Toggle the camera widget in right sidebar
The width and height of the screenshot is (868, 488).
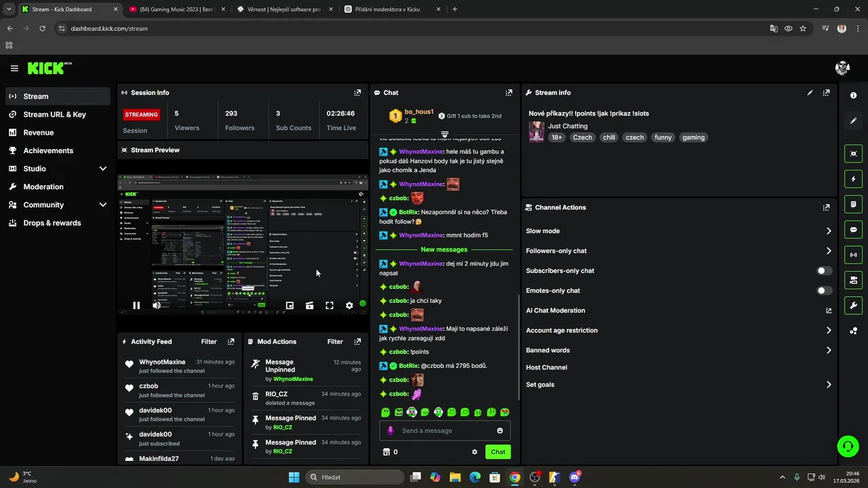[854, 280]
